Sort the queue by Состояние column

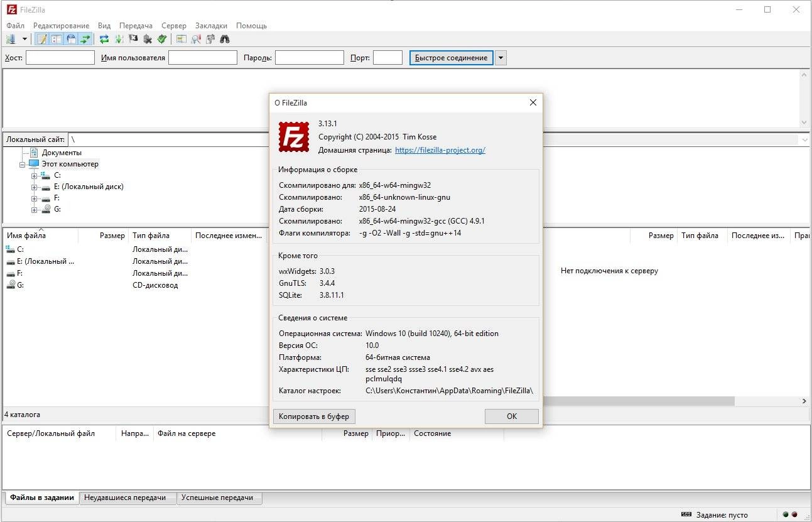457,433
